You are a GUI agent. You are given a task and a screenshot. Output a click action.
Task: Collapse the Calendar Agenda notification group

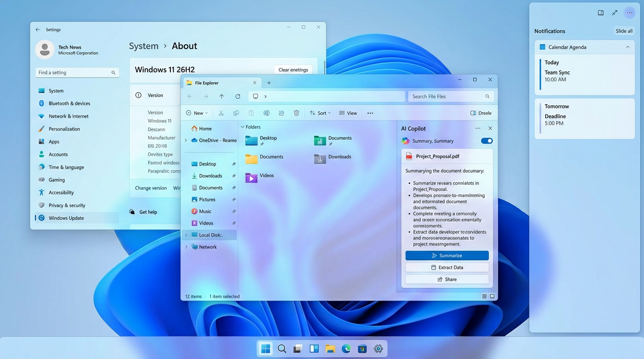[x=628, y=47]
